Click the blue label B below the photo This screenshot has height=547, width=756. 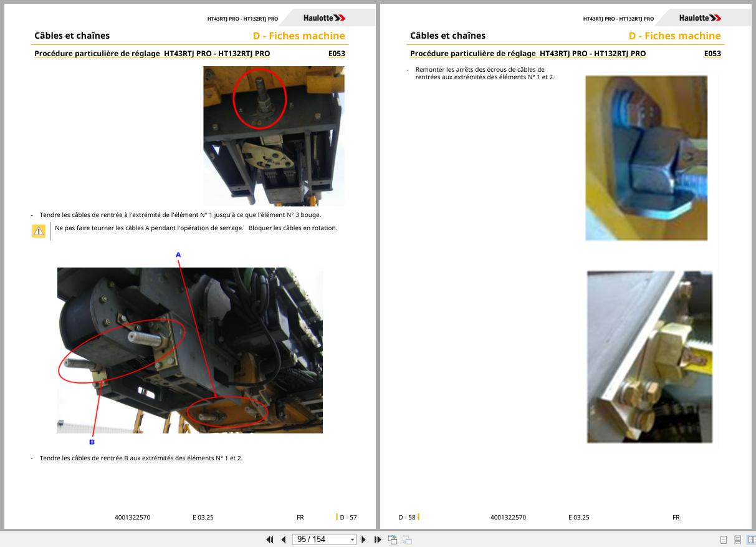[92, 442]
